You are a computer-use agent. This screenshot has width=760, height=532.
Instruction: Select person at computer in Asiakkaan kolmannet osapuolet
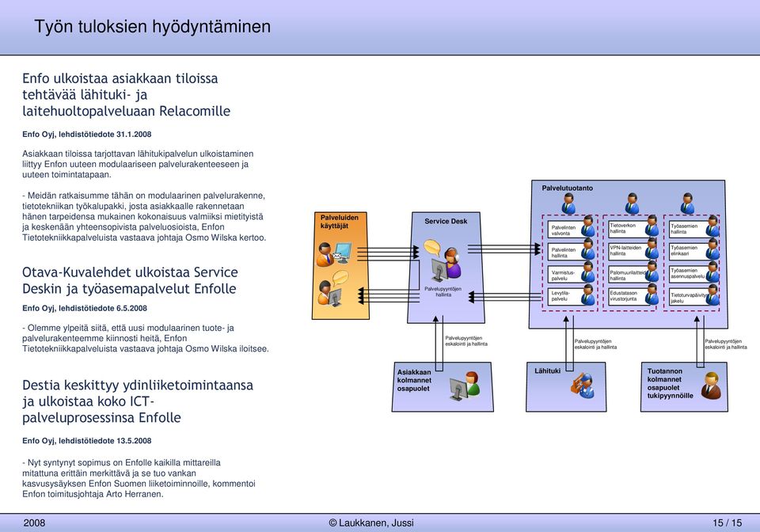[465, 386]
